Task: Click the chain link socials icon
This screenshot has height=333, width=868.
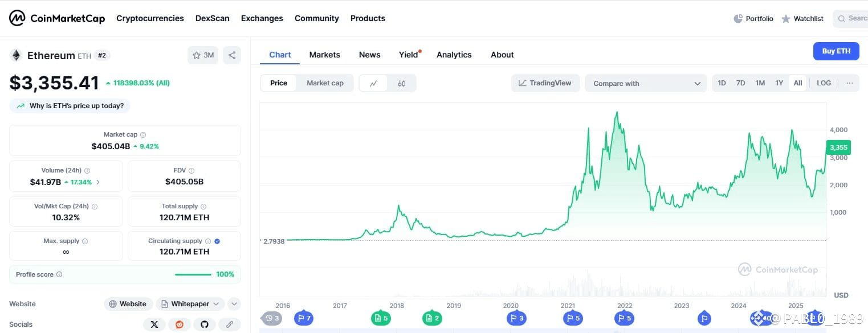Action: pyautogui.click(x=230, y=324)
